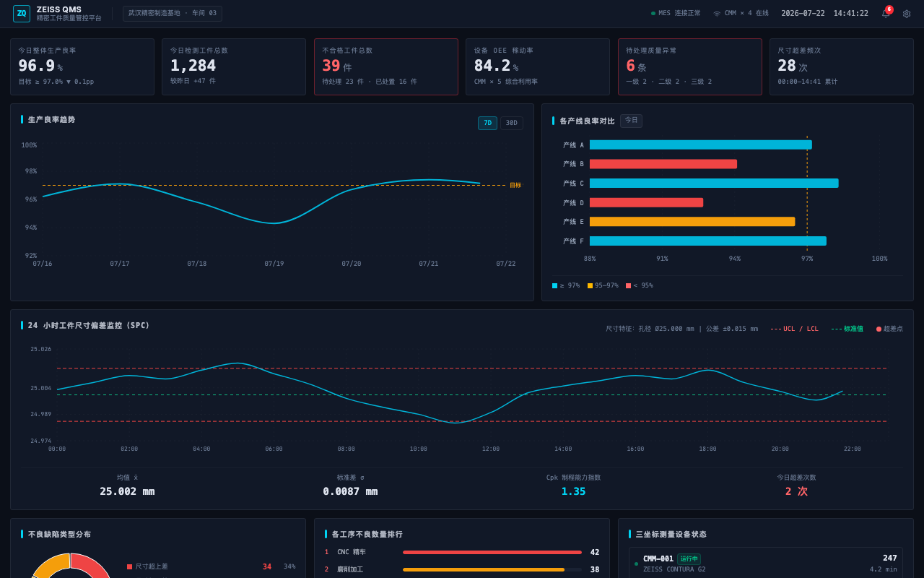Click the CMM-001 green status dot
The image size is (924, 578).
tap(636, 564)
